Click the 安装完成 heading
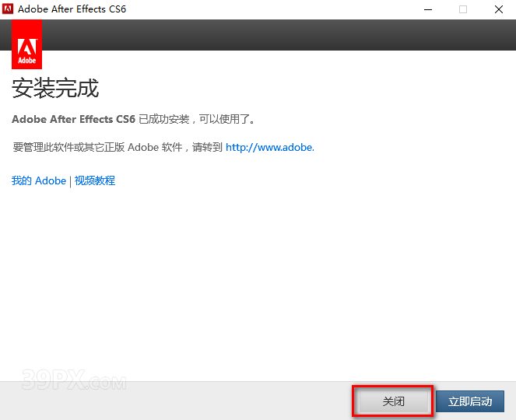Image resolution: width=516 pixels, height=420 pixels. [55, 88]
